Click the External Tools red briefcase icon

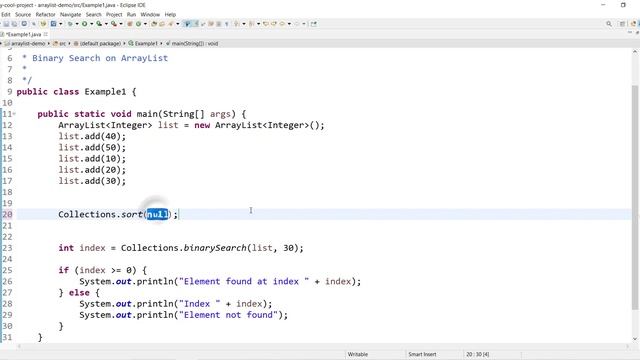tap(114, 24)
